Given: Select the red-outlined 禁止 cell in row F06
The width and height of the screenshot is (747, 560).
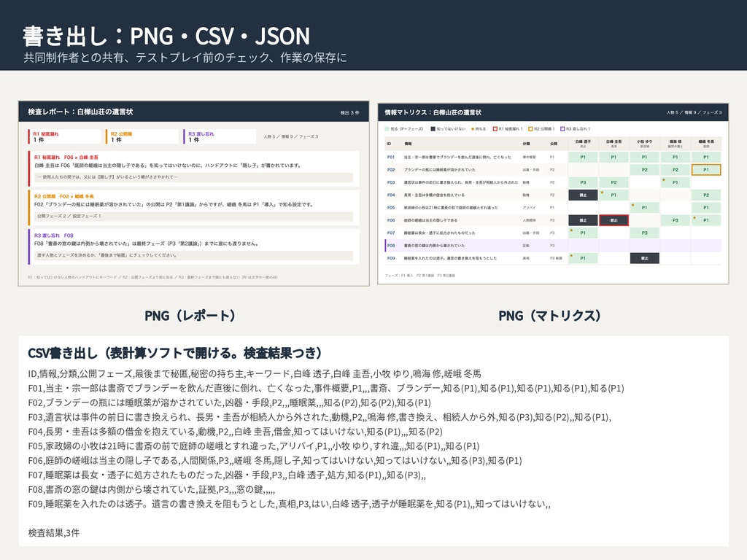Looking at the screenshot, I should point(614,220).
